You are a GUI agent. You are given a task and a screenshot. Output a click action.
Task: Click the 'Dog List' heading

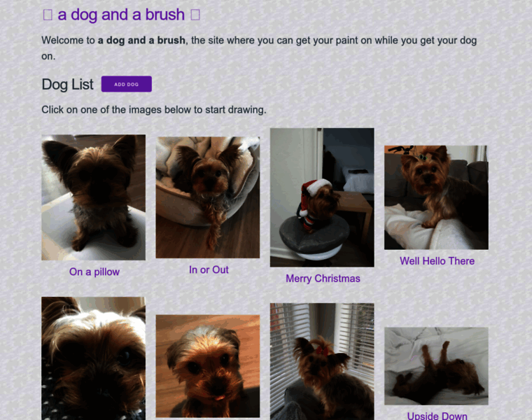(67, 85)
